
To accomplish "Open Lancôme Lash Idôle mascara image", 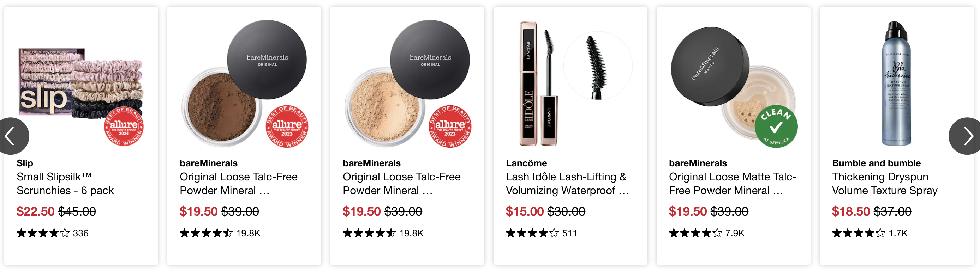I will tap(570, 84).
